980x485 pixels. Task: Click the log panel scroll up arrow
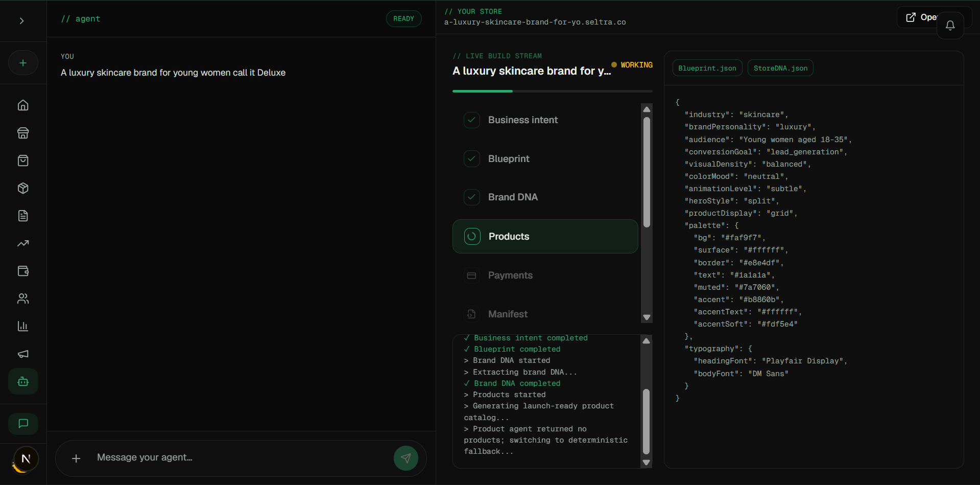646,341
